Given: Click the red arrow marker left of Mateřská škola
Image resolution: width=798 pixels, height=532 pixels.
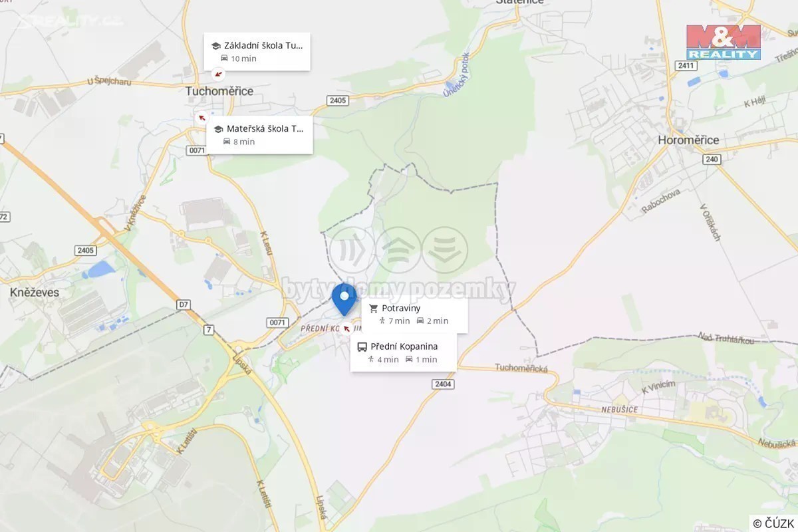Looking at the screenshot, I should [x=201, y=118].
